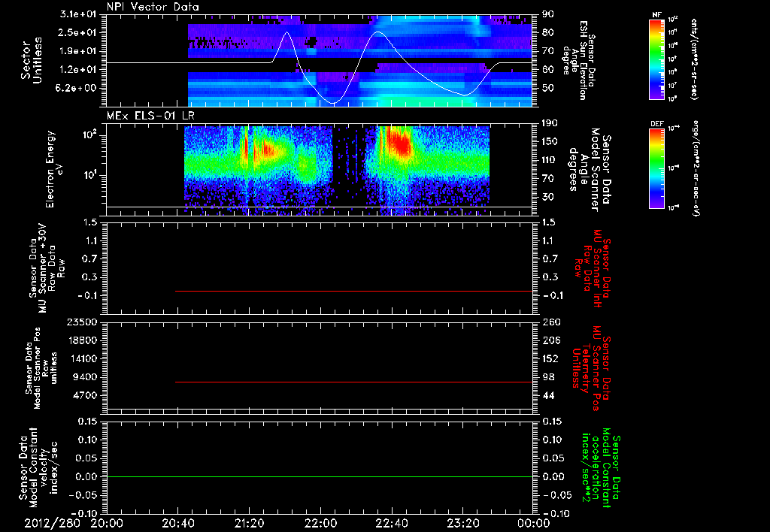Click the 1.9e+01 sector tick value
The image size is (770, 532).
point(78,51)
